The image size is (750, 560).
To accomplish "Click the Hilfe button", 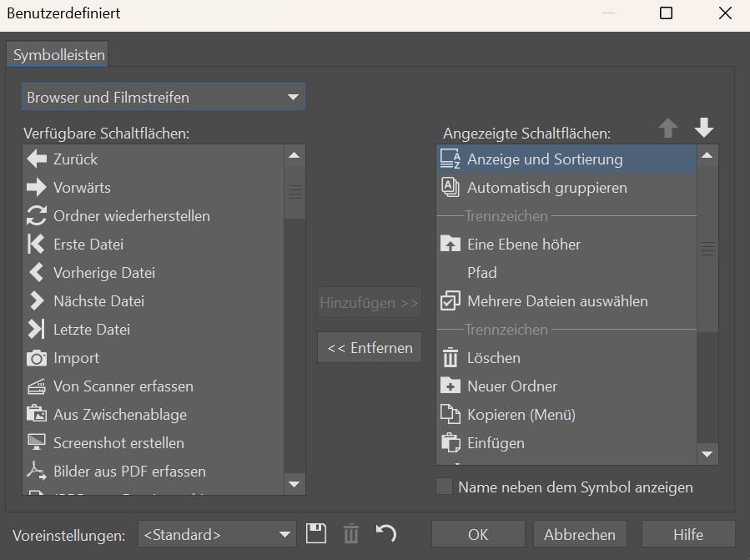I will click(688, 534).
